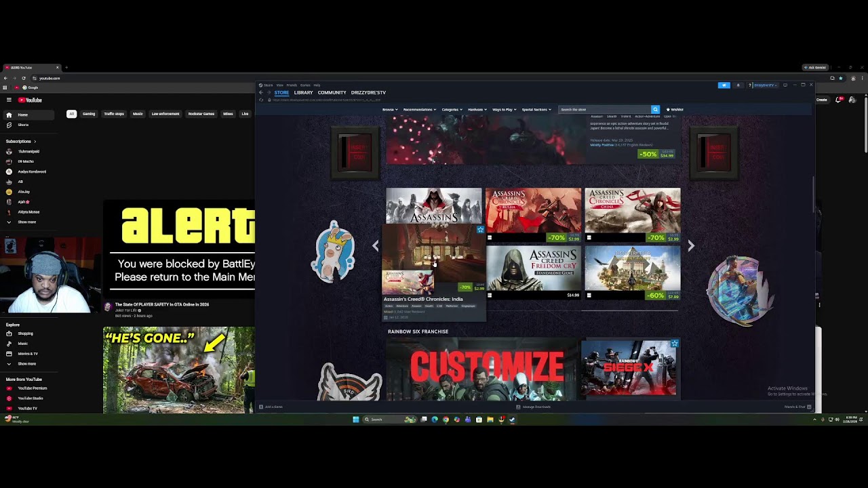Expand Steam Categories dropdown
This screenshot has height=488, width=868.
tap(452, 109)
